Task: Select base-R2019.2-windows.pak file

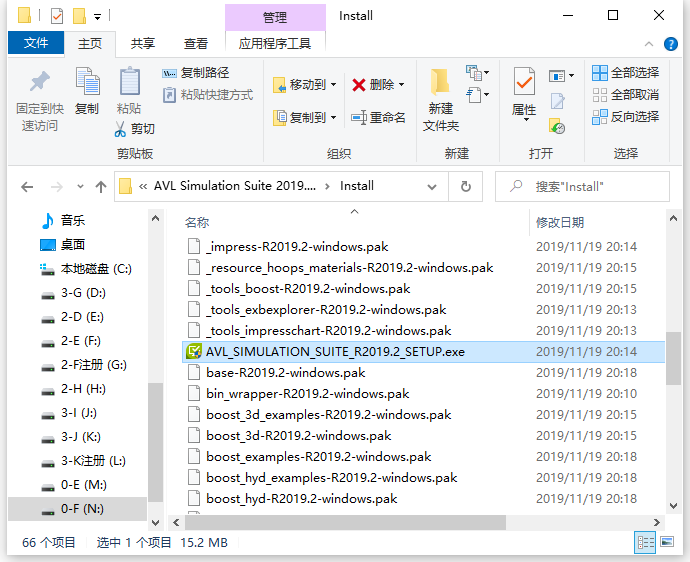Action: (286, 373)
